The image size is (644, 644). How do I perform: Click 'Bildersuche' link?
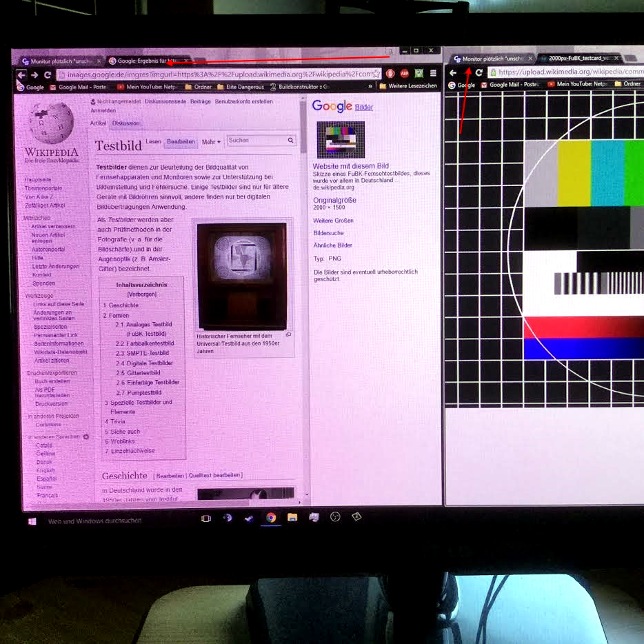click(x=328, y=233)
